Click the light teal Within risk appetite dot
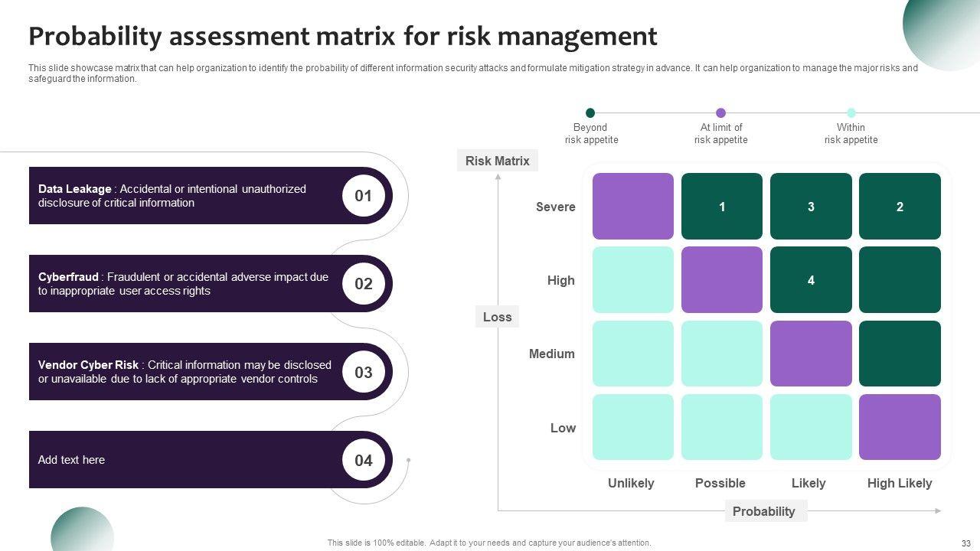Image resolution: width=980 pixels, height=551 pixels. click(x=851, y=113)
